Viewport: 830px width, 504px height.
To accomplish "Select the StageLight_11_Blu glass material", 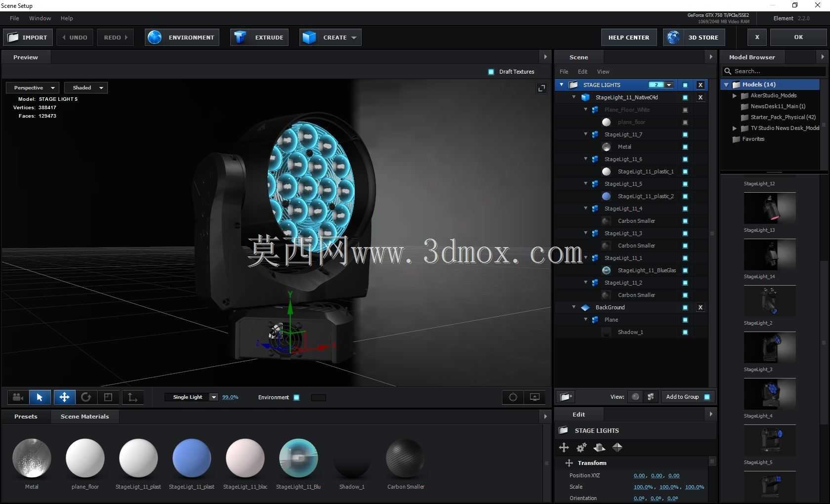I will pyautogui.click(x=298, y=459).
